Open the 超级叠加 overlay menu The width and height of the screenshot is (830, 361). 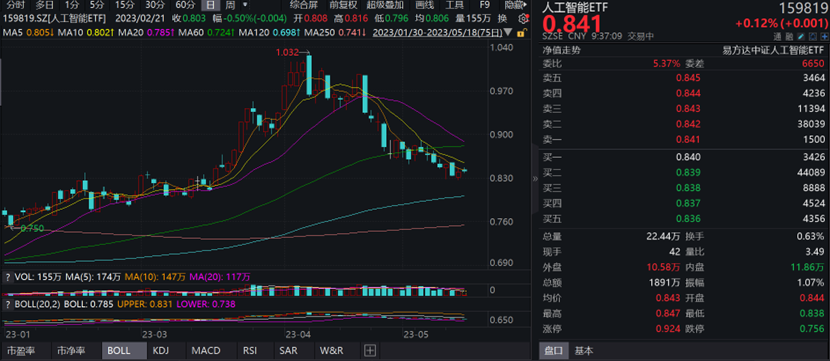pos(385,5)
